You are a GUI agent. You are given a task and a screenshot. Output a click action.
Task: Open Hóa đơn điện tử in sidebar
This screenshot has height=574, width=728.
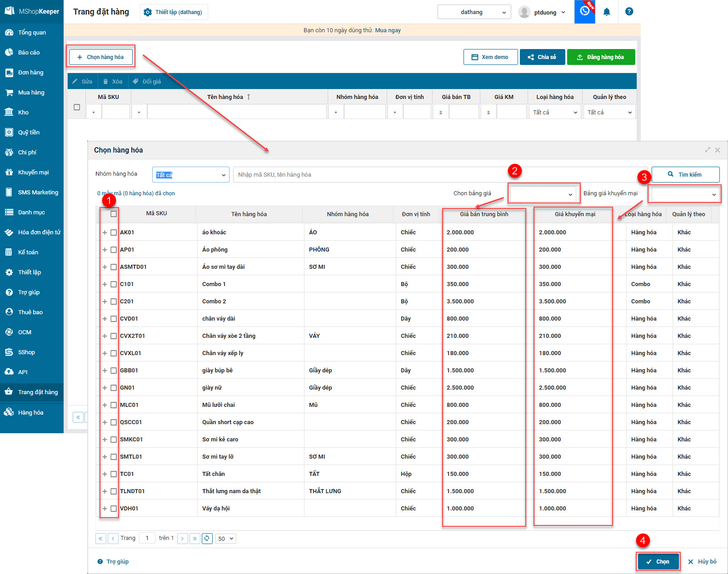(32, 233)
